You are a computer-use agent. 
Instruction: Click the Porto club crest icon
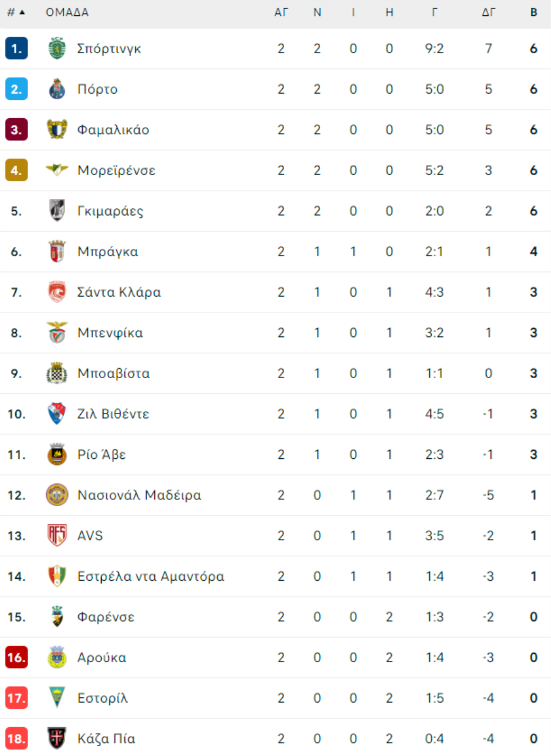tap(57, 89)
